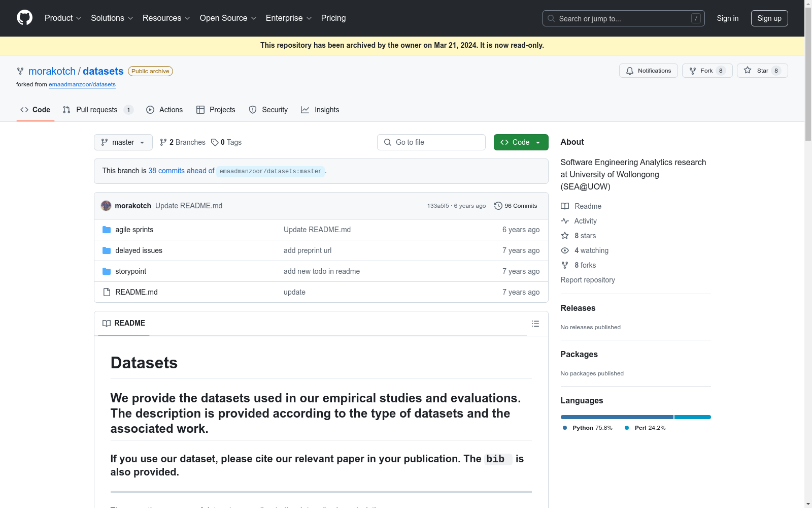The height and width of the screenshot is (508, 812).
Task: Expand the Solutions navigation menu
Action: 112,18
